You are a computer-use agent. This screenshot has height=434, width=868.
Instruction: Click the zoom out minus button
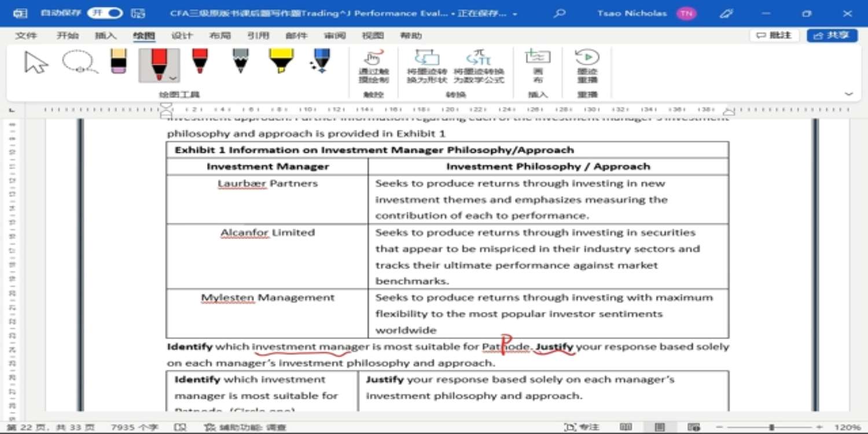click(x=719, y=427)
